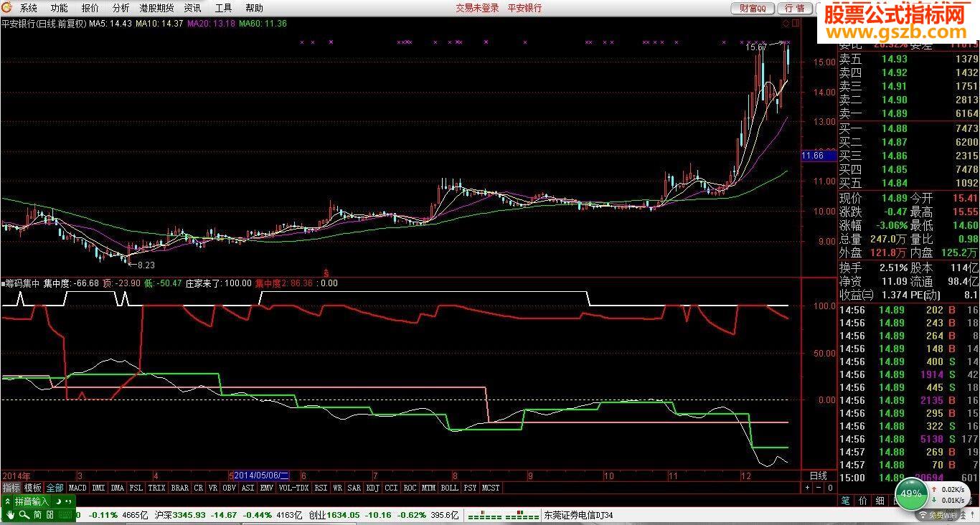The image size is (980, 525).
Task: Switch to the SAR indicator
Action: tap(354, 488)
